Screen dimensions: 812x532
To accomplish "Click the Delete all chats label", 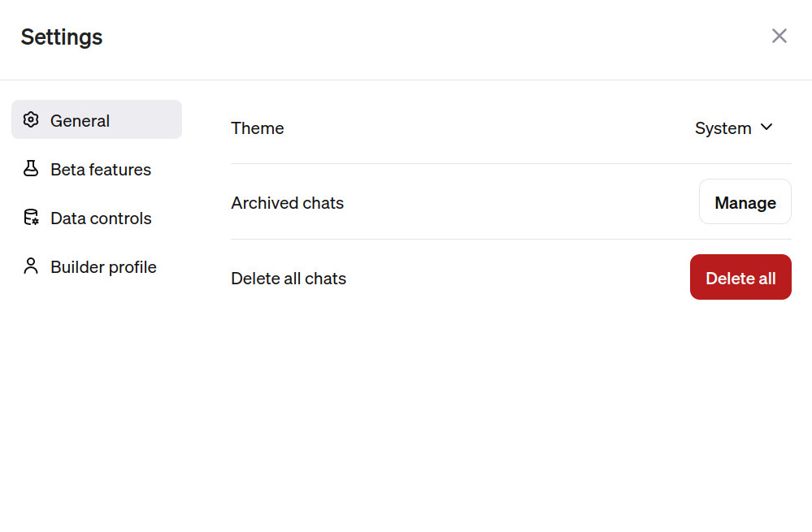I will coord(289,279).
